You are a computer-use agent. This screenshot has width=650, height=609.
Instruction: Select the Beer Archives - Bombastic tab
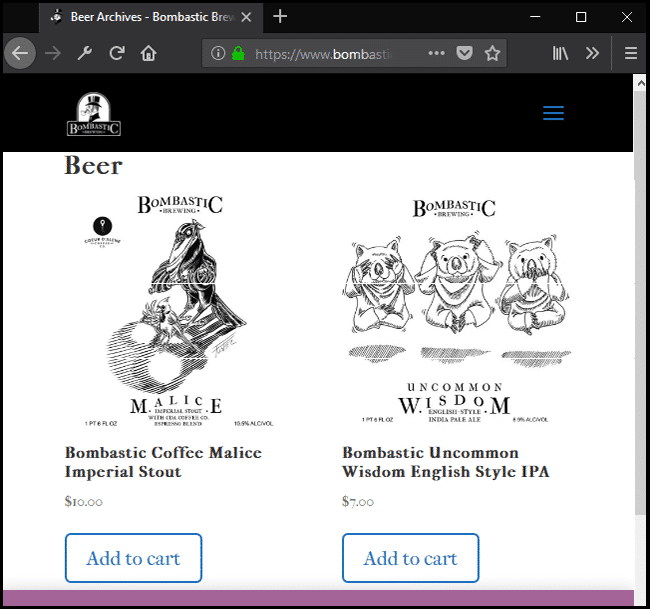[151, 17]
